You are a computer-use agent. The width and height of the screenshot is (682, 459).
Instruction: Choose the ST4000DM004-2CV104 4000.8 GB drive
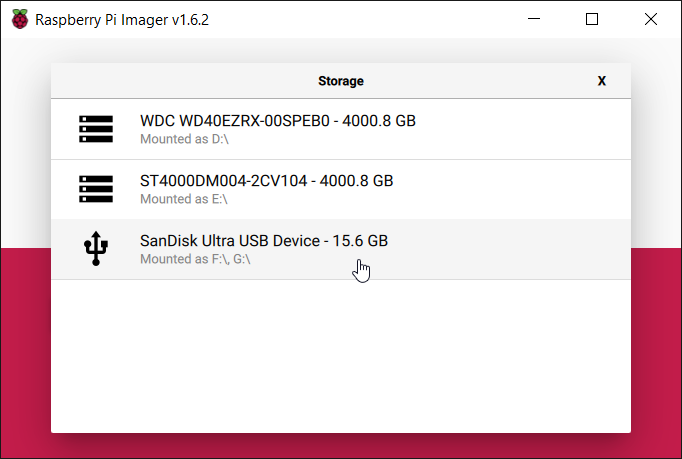[266, 182]
